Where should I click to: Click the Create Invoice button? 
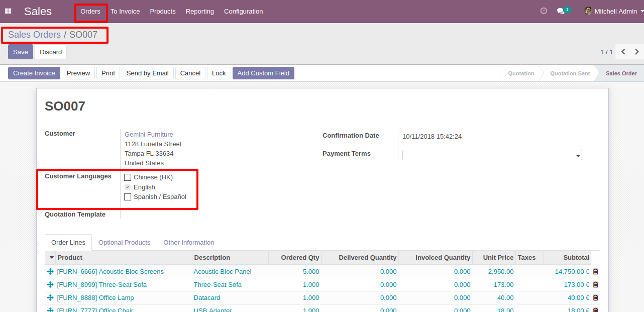tap(34, 73)
